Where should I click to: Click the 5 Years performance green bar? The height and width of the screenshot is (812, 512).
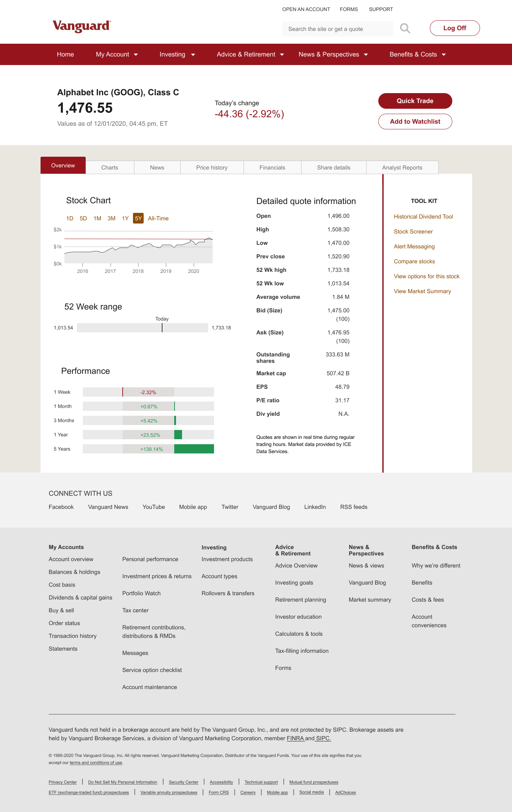[x=194, y=449]
